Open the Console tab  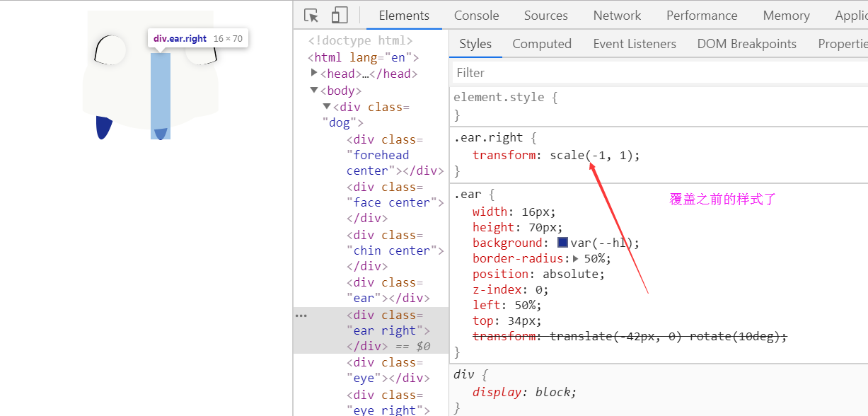click(x=476, y=15)
